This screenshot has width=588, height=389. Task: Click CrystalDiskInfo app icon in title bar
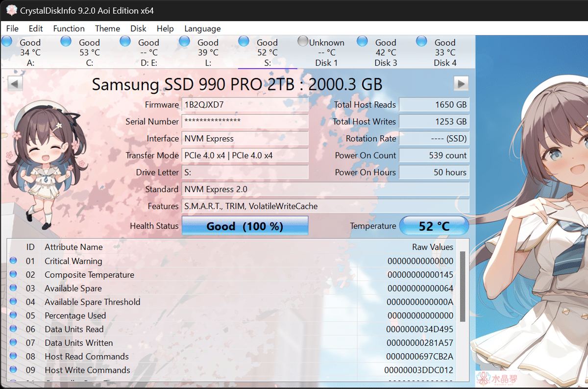tap(10, 10)
